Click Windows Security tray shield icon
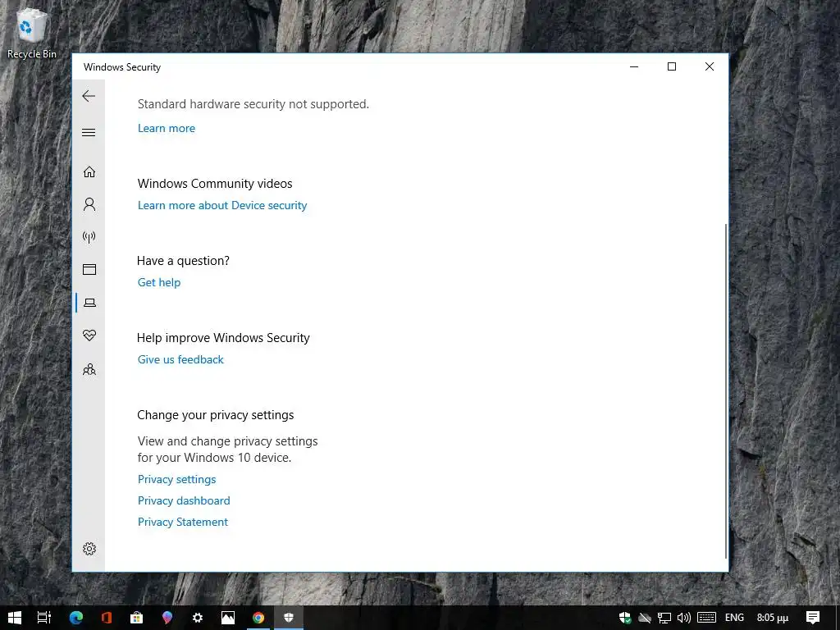The width and height of the screenshot is (840, 630). 624,618
